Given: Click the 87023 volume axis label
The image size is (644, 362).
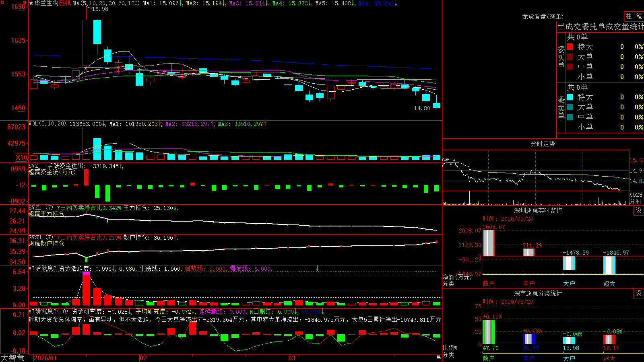Looking at the screenshot, I should pos(16,127).
